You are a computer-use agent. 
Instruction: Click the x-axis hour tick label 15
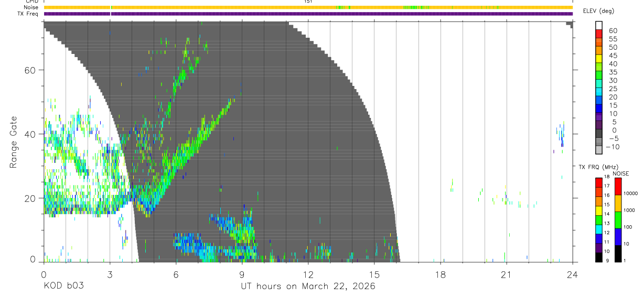[374, 274]
